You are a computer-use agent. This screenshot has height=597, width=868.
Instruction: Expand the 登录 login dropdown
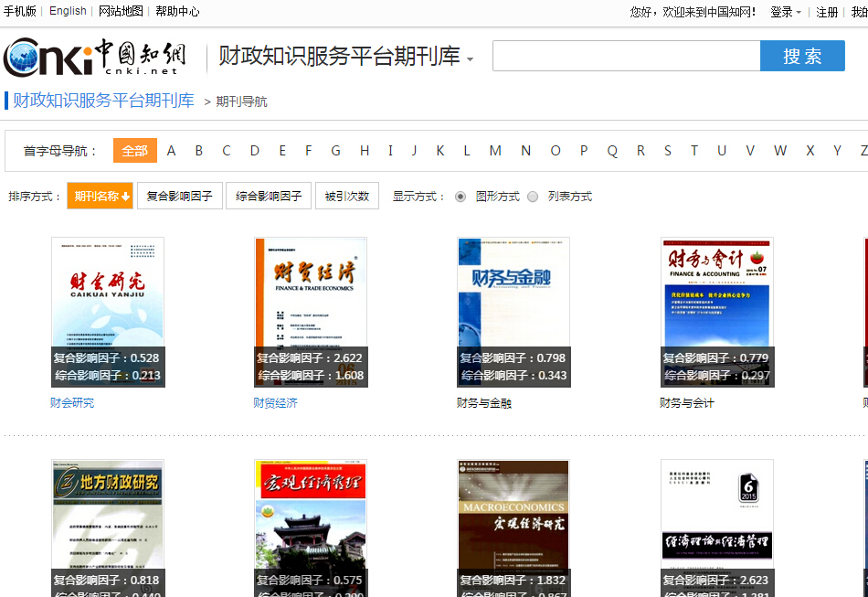pos(786,12)
